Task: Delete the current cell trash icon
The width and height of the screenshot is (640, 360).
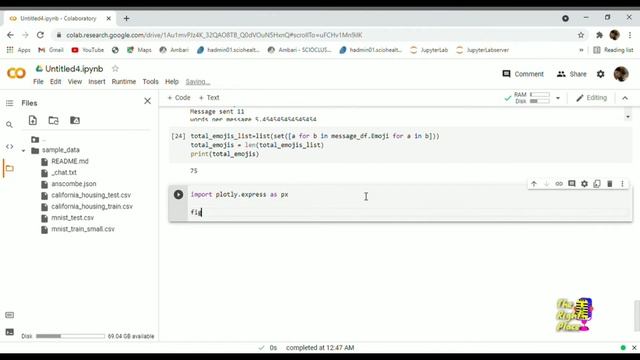Action: point(609,184)
